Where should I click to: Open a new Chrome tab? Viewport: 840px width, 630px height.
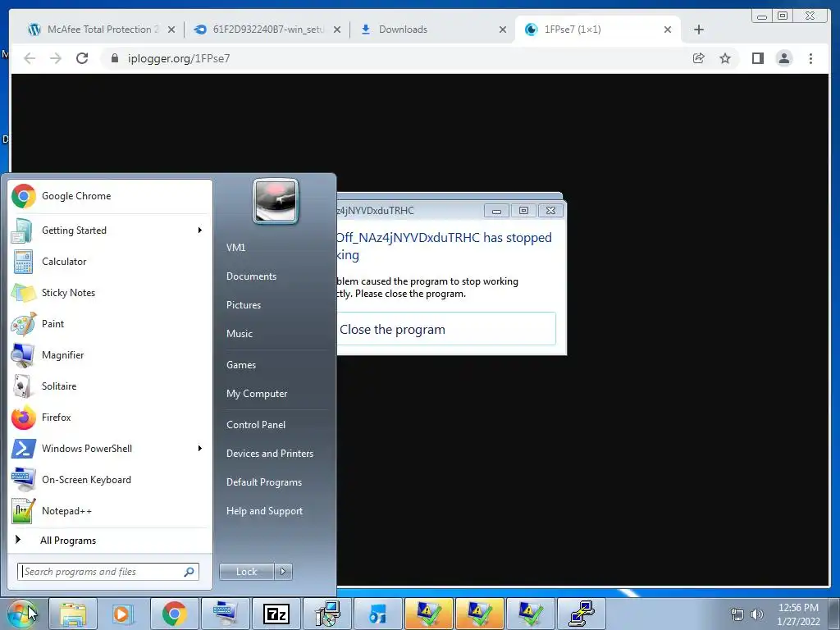(x=699, y=30)
